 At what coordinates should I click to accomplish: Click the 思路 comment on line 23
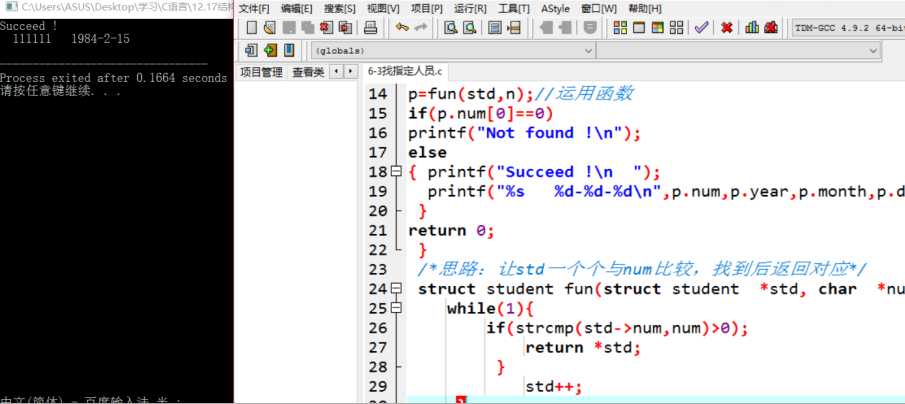click(x=642, y=268)
